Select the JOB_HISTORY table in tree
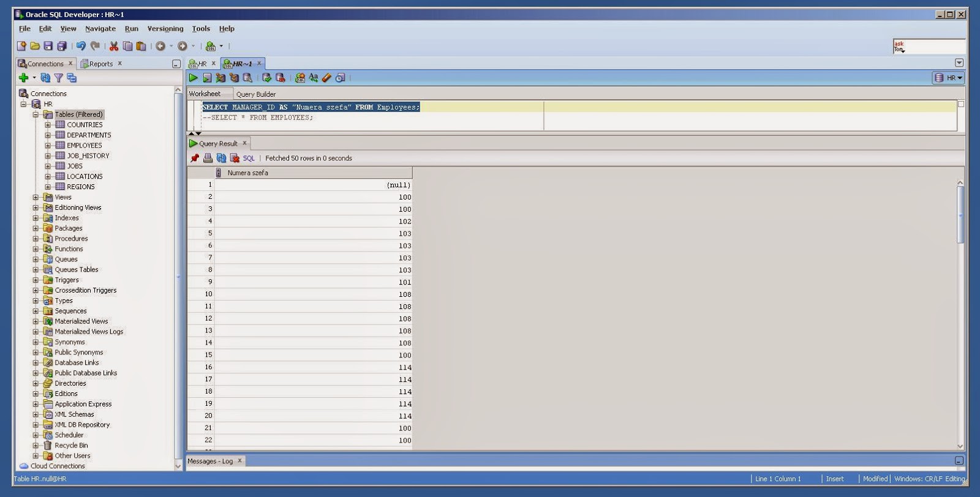The image size is (980, 497). [x=88, y=156]
